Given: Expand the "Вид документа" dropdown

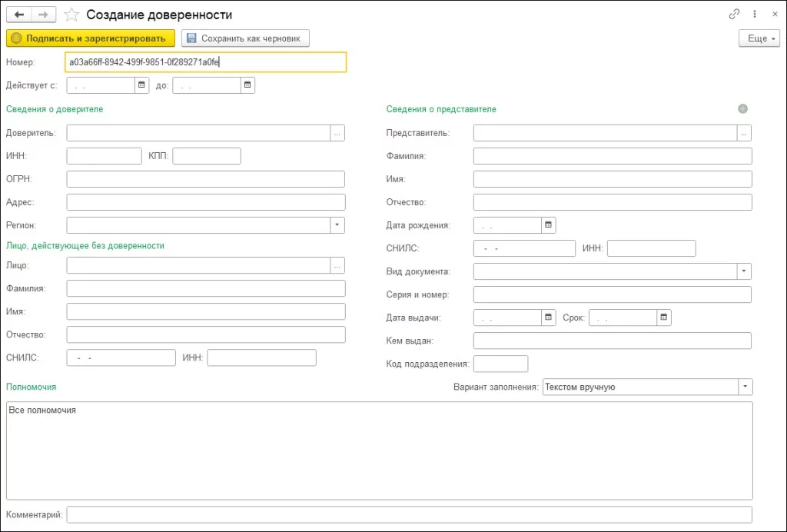Looking at the screenshot, I should [744, 271].
